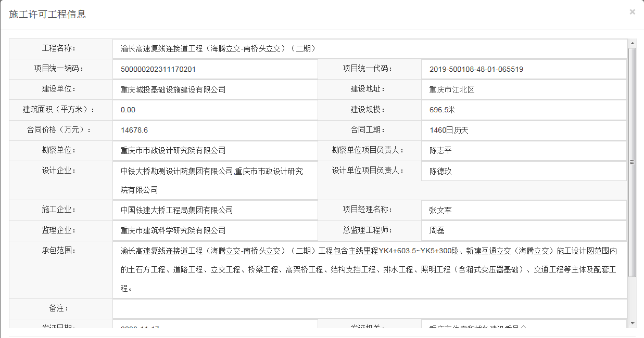The image size is (644, 338).
Task: Click the 建设单位 label
Action: pos(59,88)
